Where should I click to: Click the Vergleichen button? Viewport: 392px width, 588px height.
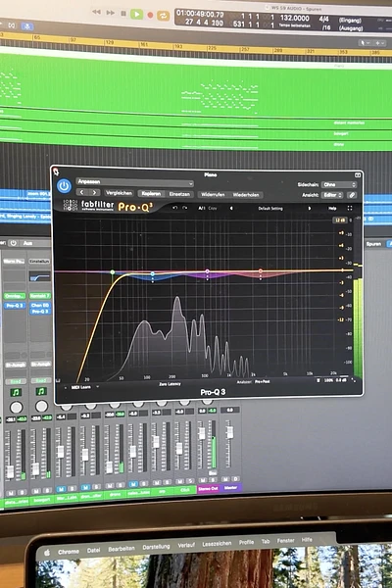tap(119, 193)
